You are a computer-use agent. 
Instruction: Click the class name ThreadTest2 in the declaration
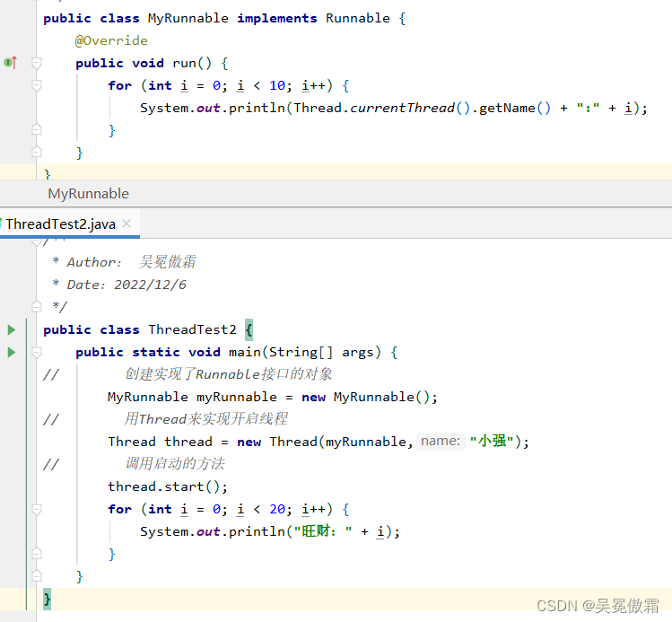192,329
